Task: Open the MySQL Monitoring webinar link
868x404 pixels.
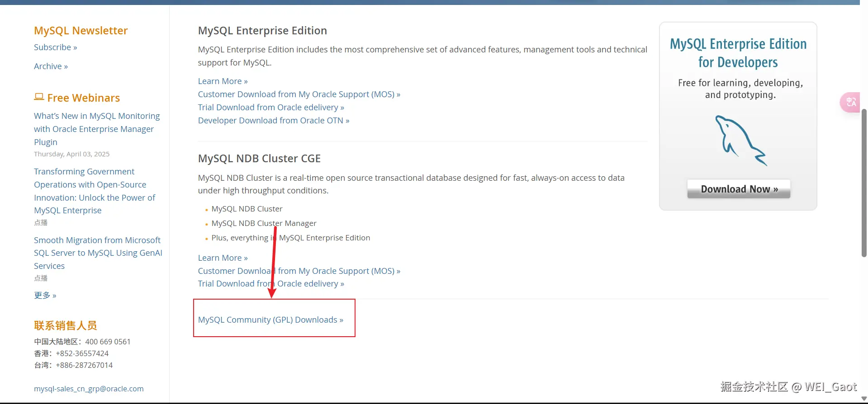Action: tap(96, 129)
